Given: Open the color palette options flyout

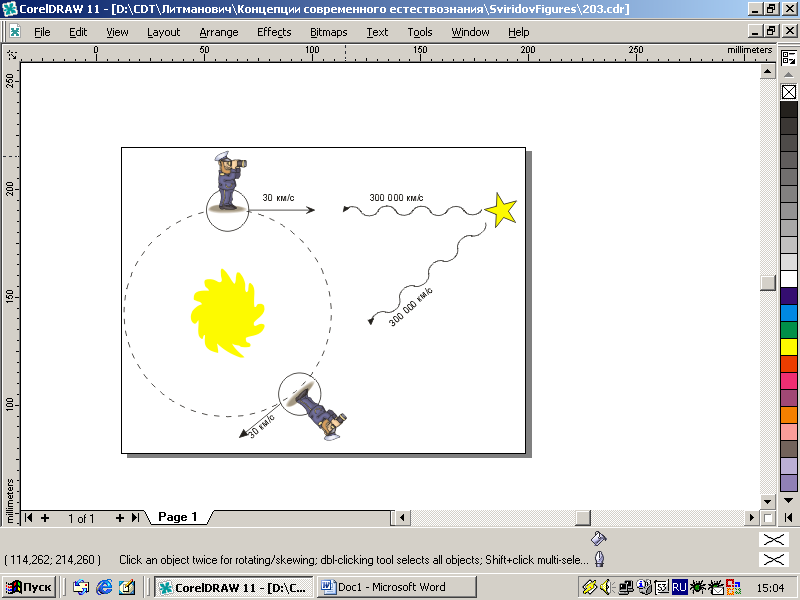Looking at the screenshot, I should [x=789, y=58].
